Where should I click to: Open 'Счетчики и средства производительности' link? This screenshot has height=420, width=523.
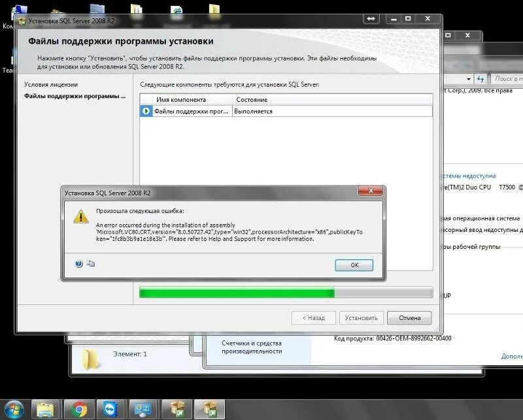[x=252, y=347]
